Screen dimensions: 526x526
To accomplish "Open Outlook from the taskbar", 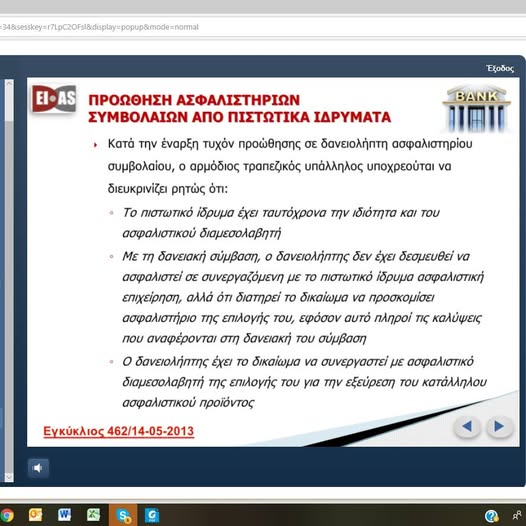I will coord(35,515).
